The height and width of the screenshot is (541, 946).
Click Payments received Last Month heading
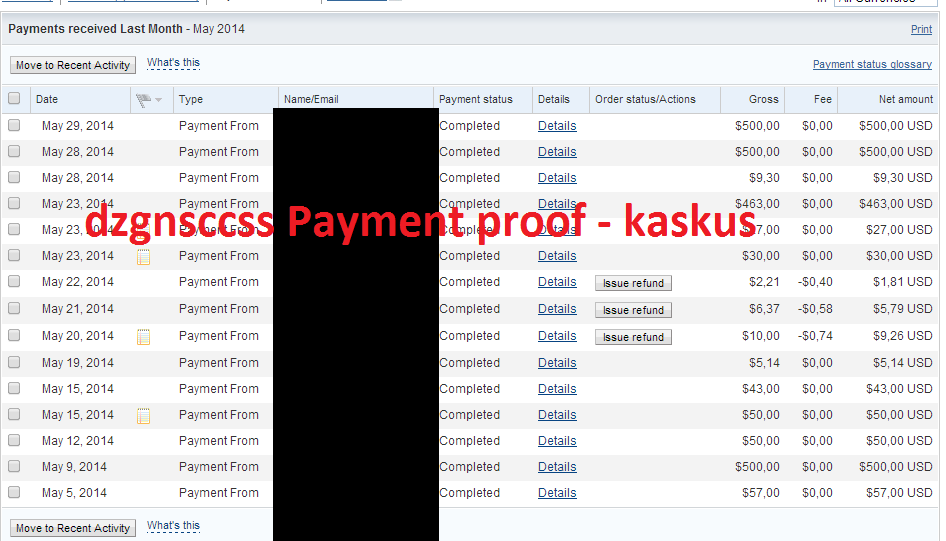[x=95, y=29]
